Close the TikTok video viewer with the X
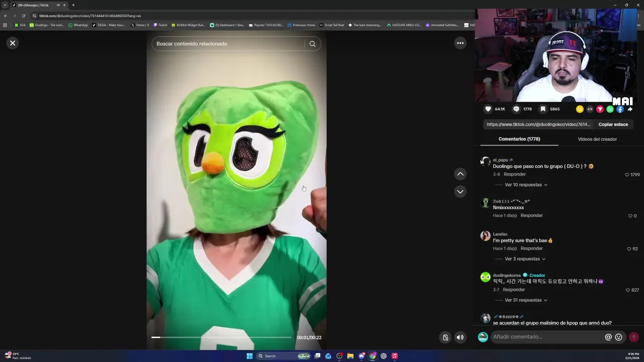The height and width of the screenshot is (362, 644). click(13, 43)
